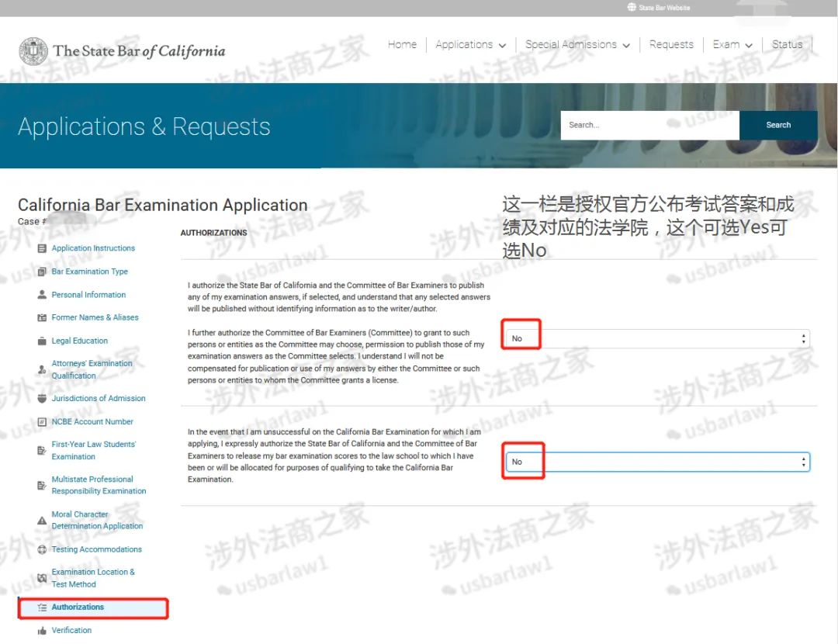Viewport: 838px width, 644px height.
Task: Click the globe icon beside State Bar Website
Action: click(x=632, y=8)
